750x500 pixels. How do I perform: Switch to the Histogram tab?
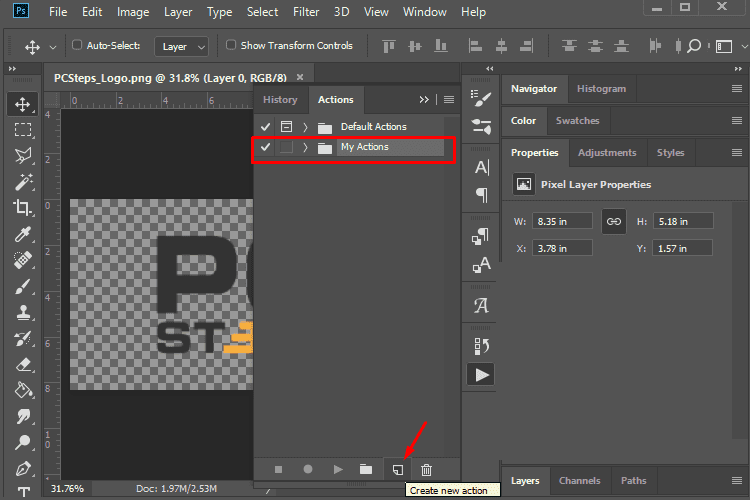pos(601,89)
